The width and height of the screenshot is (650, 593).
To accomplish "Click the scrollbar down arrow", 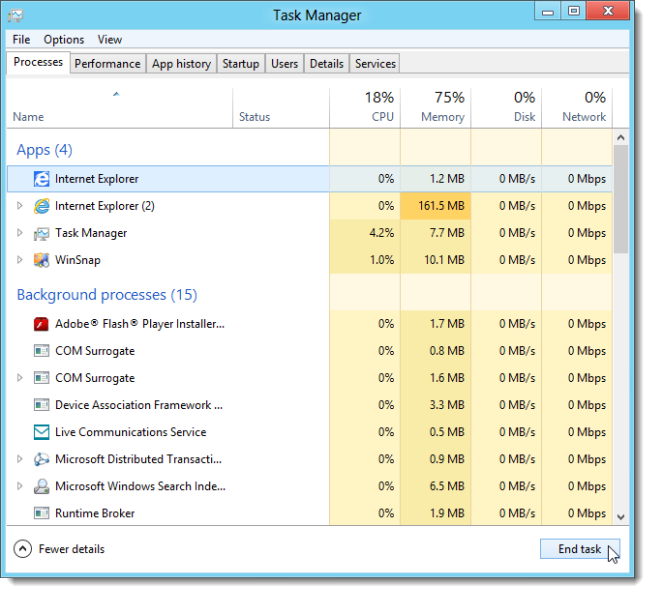I will tap(621, 517).
